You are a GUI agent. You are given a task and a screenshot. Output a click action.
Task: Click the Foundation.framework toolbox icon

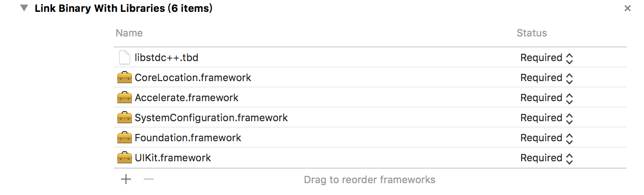124,138
